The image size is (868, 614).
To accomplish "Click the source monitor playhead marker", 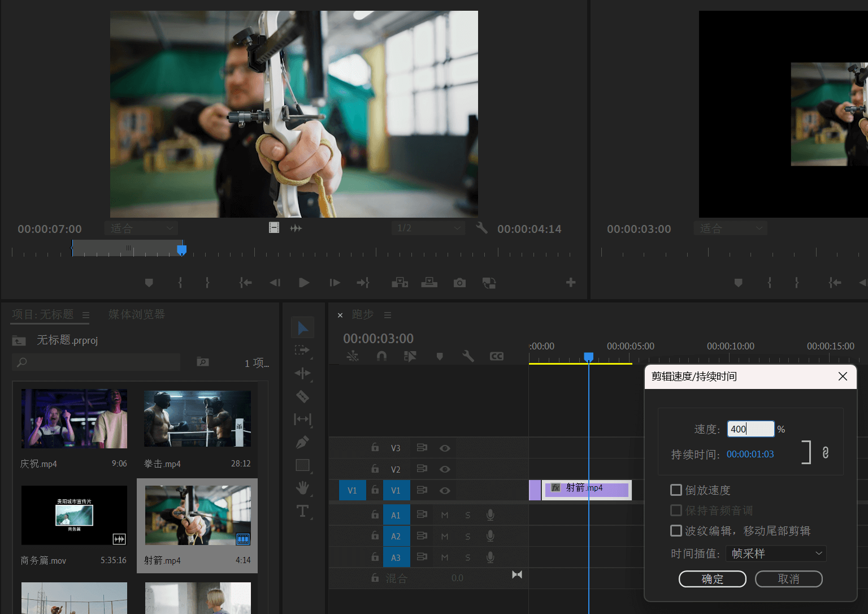I will [181, 249].
